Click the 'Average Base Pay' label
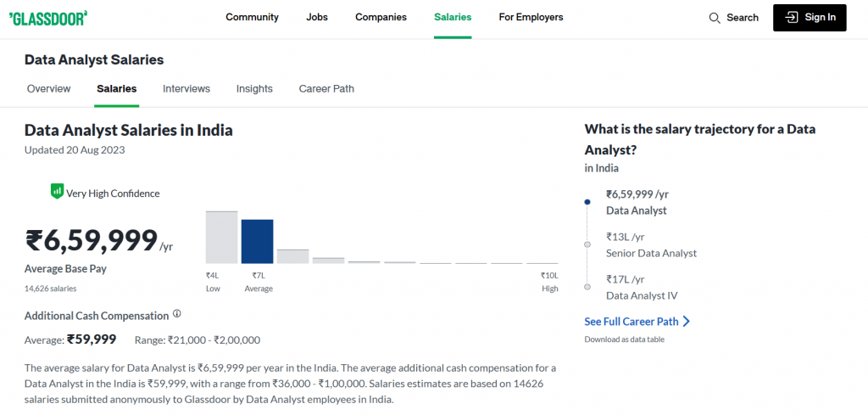 click(x=65, y=269)
